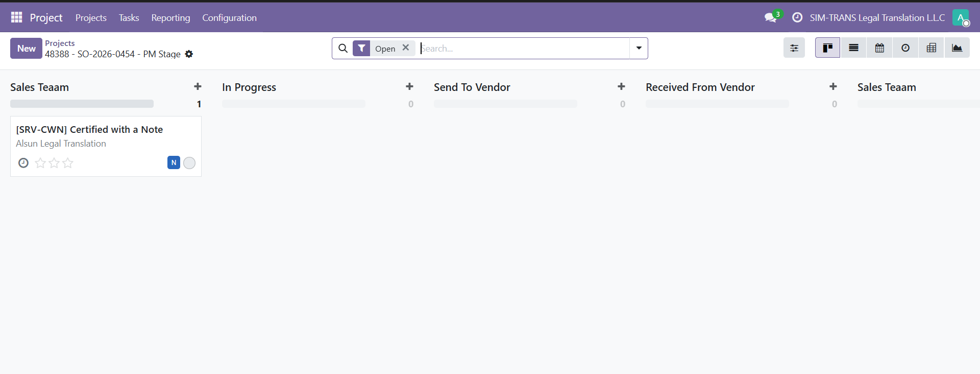Image resolution: width=980 pixels, height=374 pixels.
Task: Focus the Search input field
Action: click(x=524, y=48)
